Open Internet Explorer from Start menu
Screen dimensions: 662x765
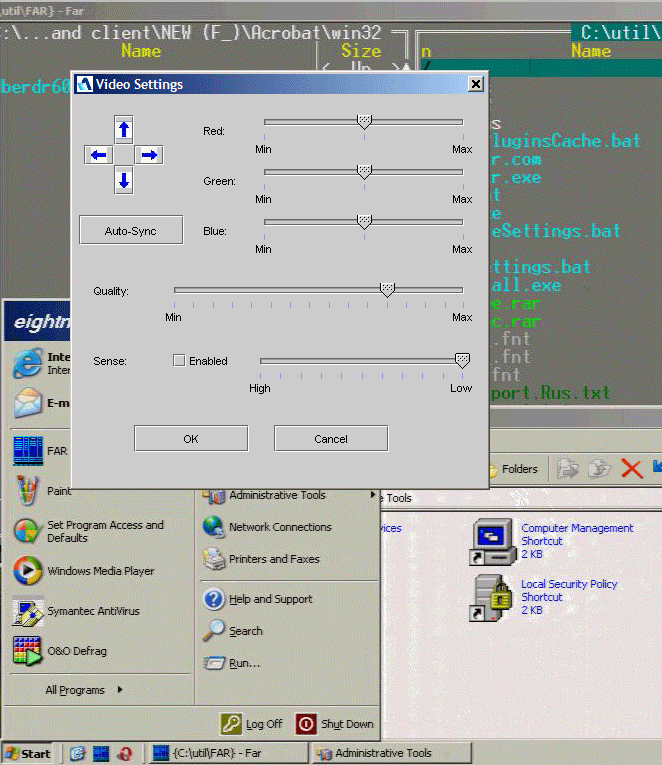[x=41, y=363]
